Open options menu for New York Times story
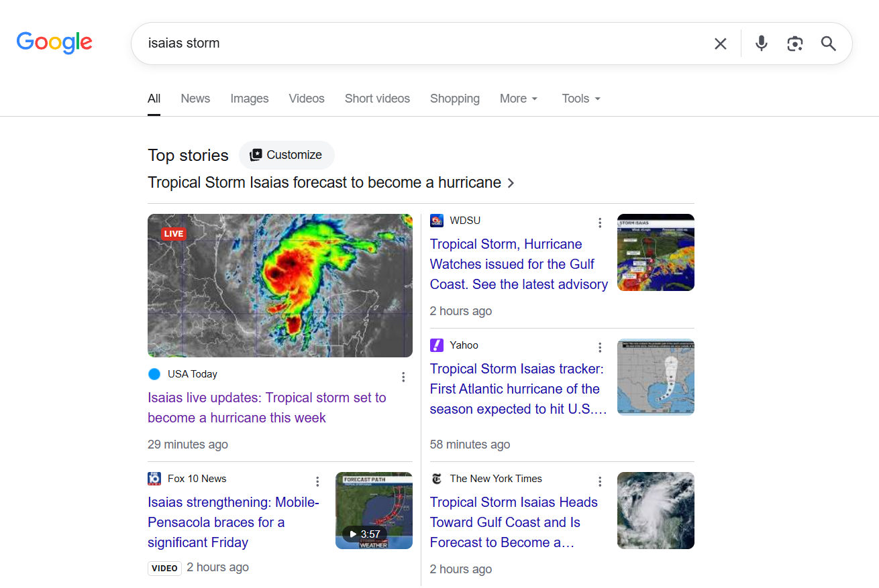Image resolution: width=879 pixels, height=588 pixels. [x=600, y=481]
